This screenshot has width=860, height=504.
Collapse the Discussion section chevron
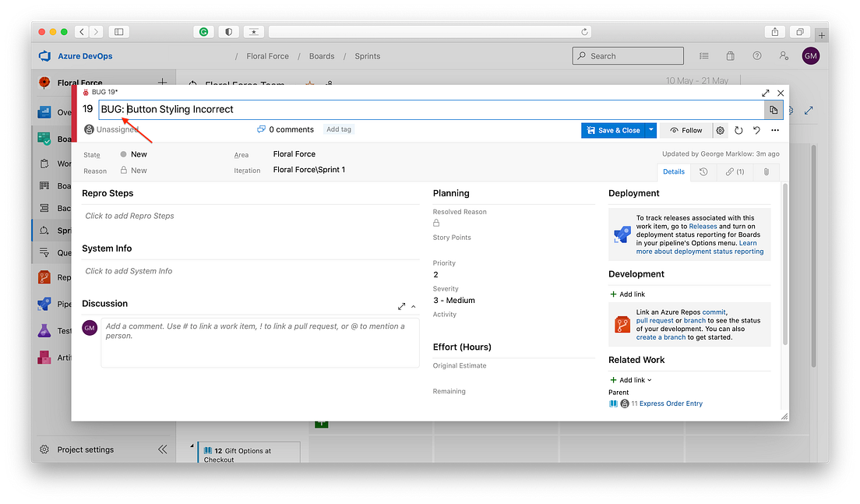pyautogui.click(x=412, y=305)
